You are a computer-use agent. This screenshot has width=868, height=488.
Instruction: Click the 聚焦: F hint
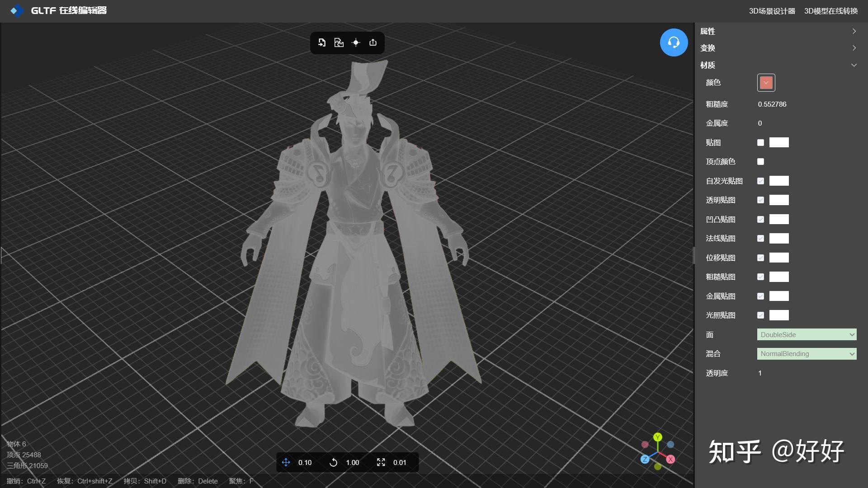pos(241,481)
